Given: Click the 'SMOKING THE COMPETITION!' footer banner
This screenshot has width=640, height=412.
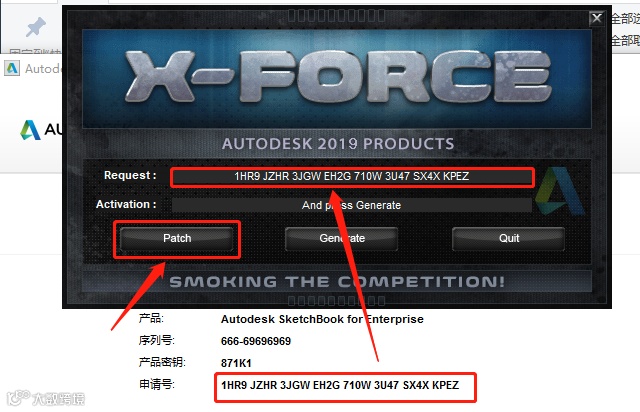Looking at the screenshot, I should [337, 281].
